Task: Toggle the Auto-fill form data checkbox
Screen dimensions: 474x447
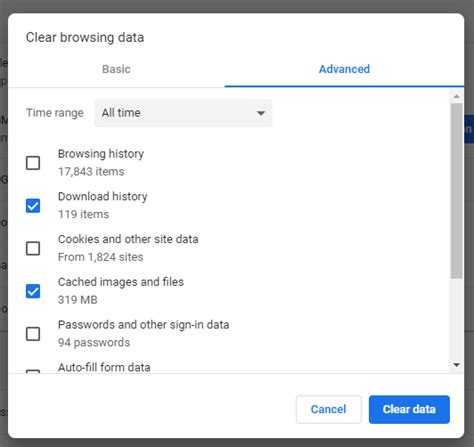Action: 33,371
